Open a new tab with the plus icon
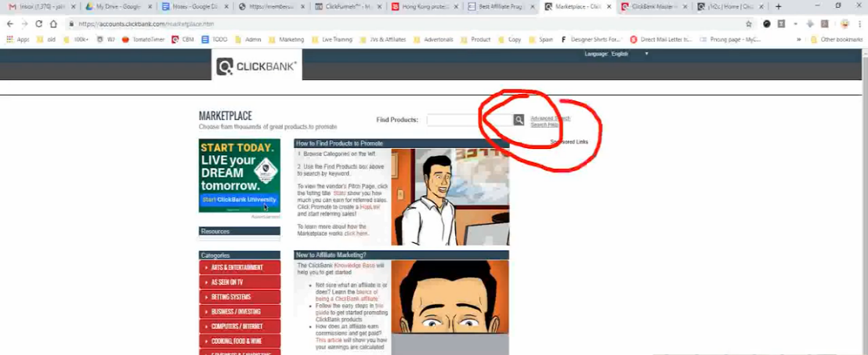868x355 pixels. point(779,6)
